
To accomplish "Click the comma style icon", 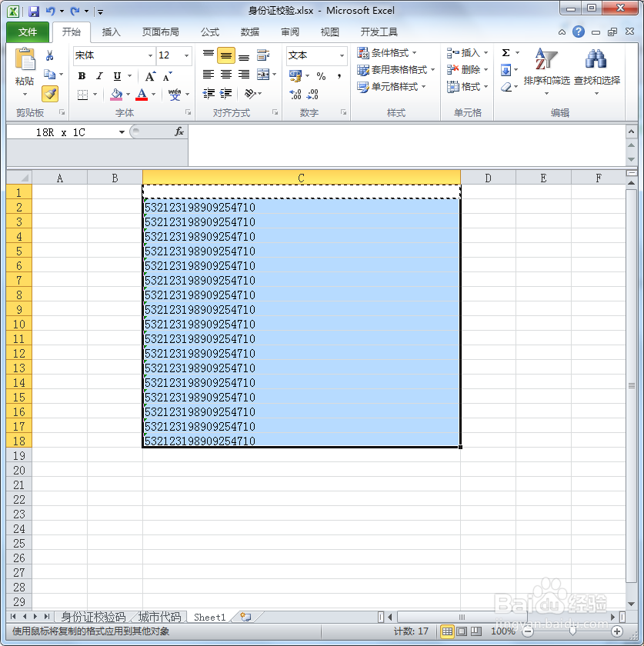I will [x=339, y=76].
